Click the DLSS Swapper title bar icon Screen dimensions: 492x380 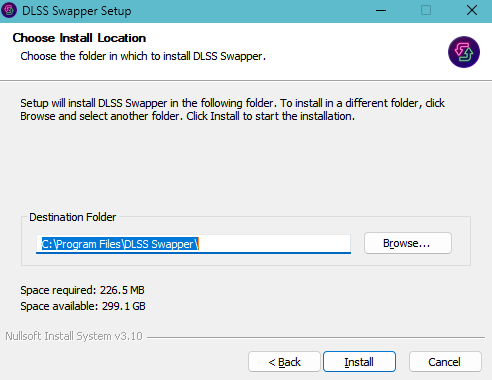click(x=9, y=10)
